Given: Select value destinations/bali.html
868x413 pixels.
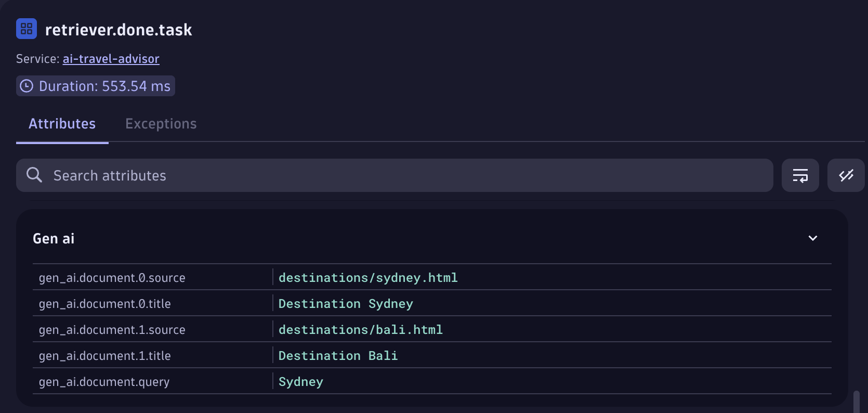Looking at the screenshot, I should point(361,330).
